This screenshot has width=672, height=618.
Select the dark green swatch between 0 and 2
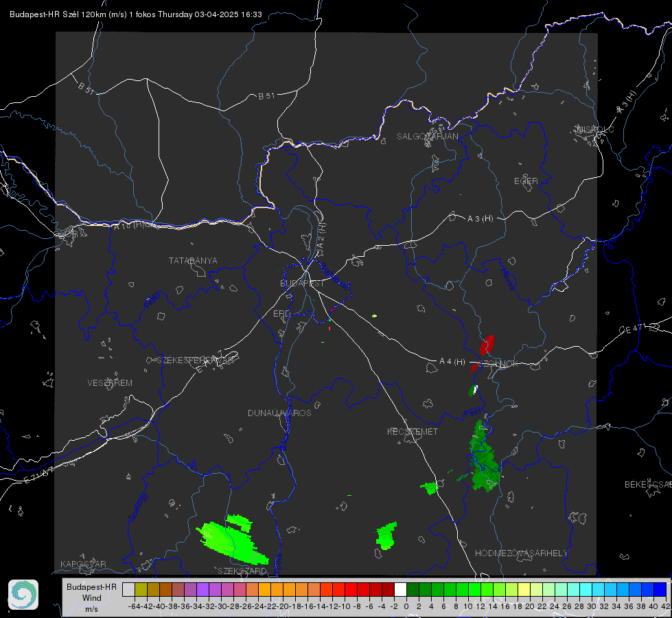413,589
